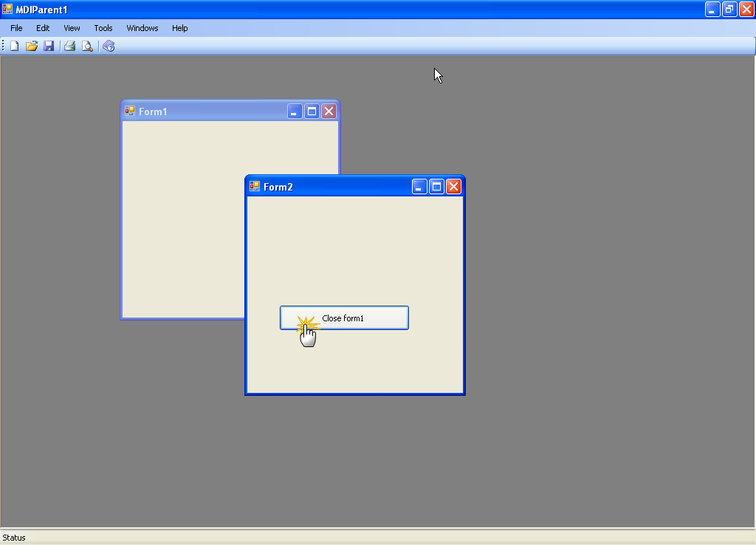Open the Edit menu
The image size is (756, 545).
(x=43, y=28)
